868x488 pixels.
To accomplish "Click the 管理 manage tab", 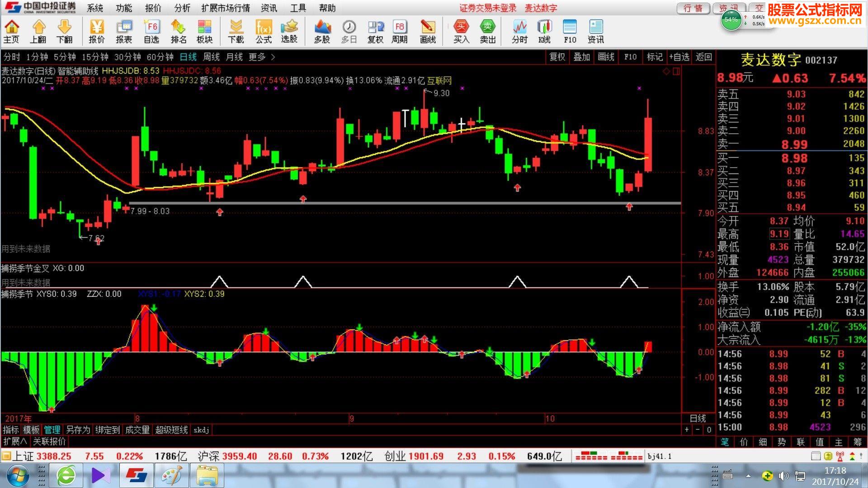I will coord(52,430).
